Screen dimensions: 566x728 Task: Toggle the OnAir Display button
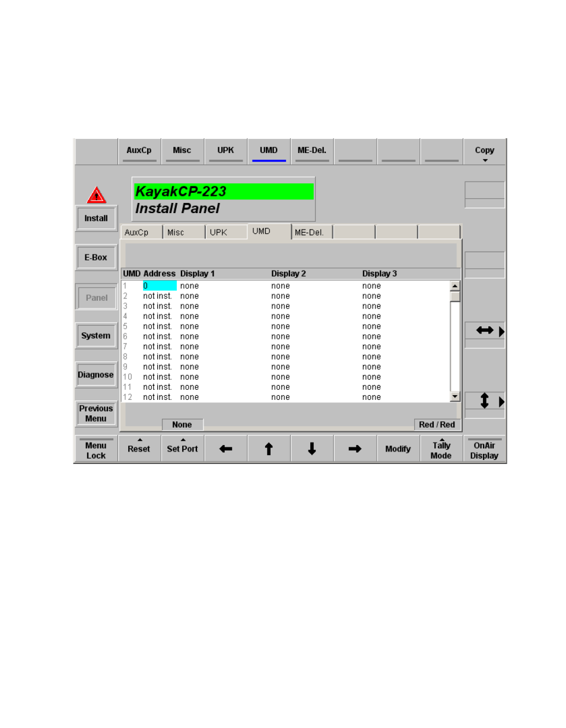click(x=485, y=449)
